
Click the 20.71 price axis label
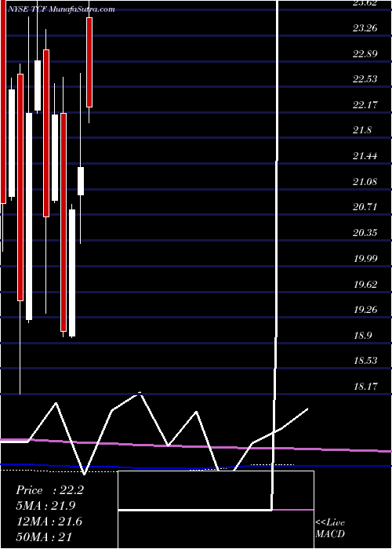(x=365, y=207)
